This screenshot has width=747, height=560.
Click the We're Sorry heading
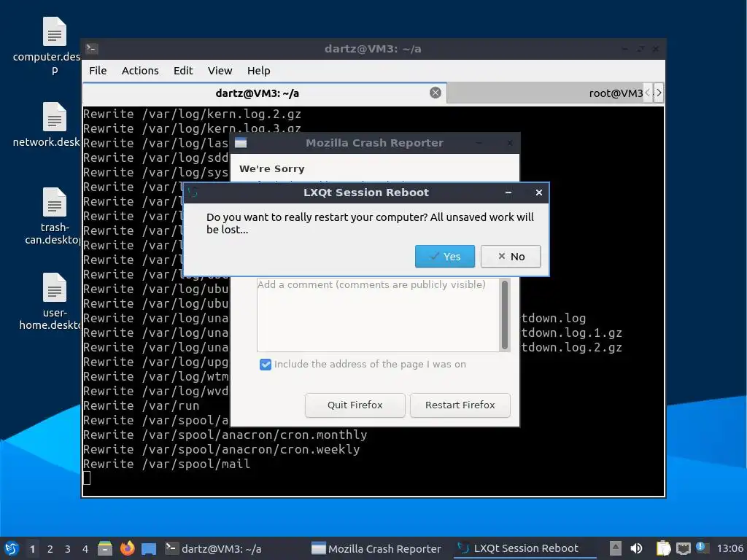(271, 168)
